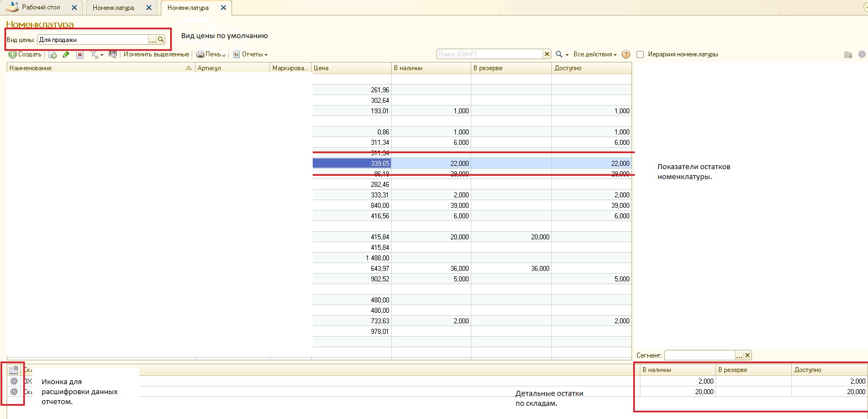
Task: Click the 1C desktop icon on Рабочий стол tab
Action: [x=12, y=7]
